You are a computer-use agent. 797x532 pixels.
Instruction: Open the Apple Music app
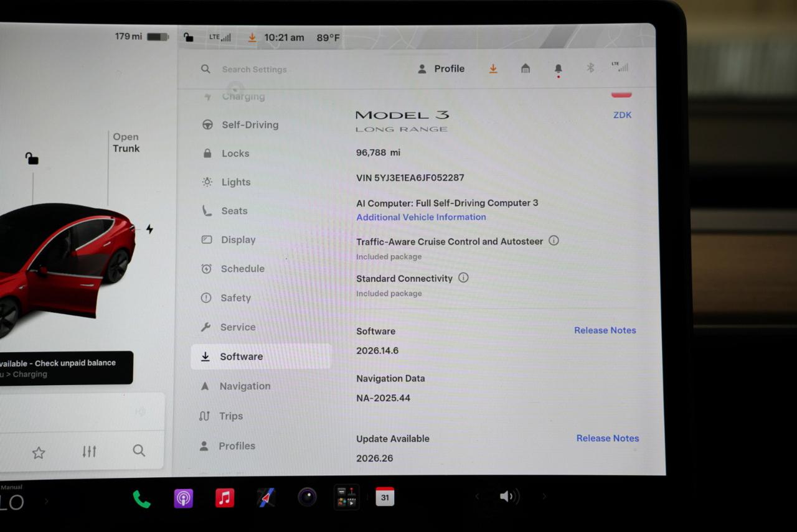click(225, 498)
